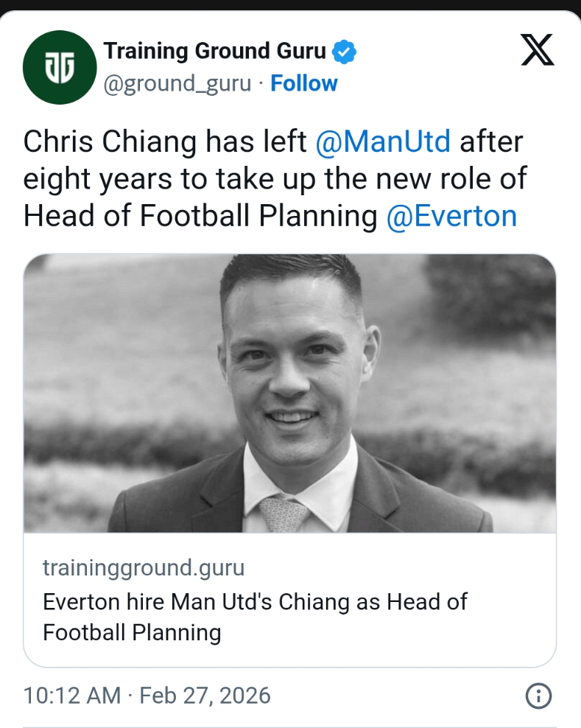This screenshot has height=728, width=581.
Task: Click the @ground_guru handle
Action: click(x=177, y=83)
